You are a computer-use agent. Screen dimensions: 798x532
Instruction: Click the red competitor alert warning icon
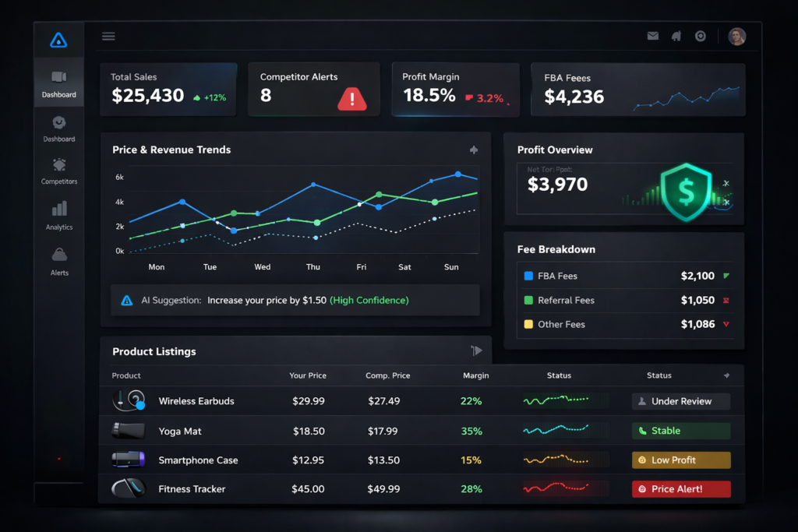[x=351, y=97]
